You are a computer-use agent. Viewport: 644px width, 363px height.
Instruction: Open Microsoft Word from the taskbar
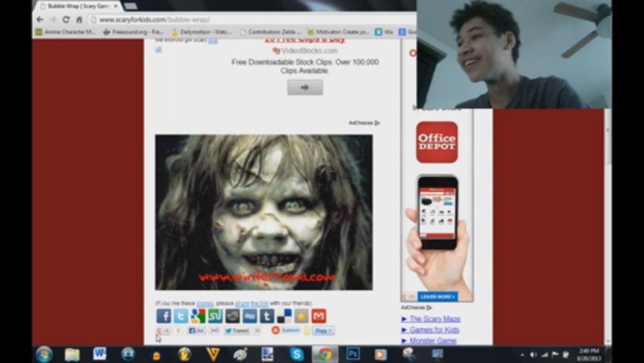pos(100,354)
